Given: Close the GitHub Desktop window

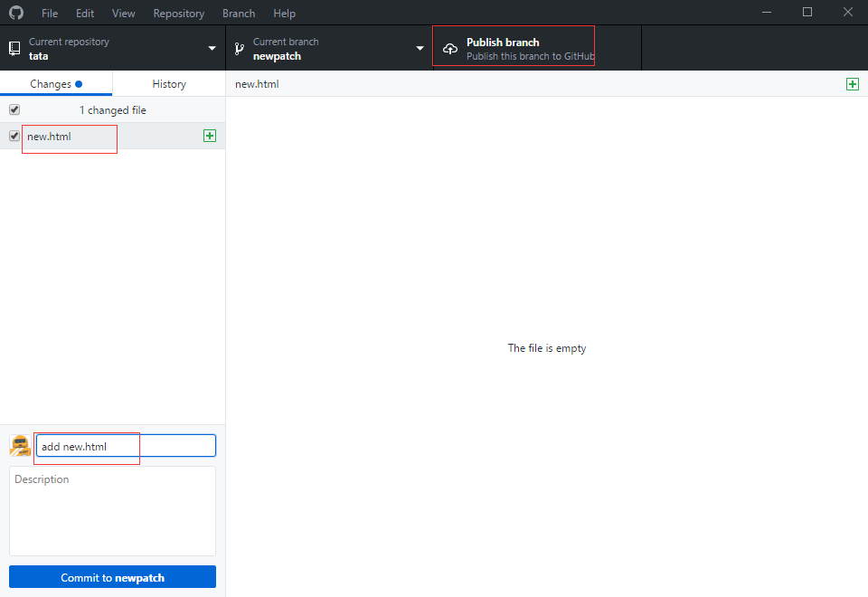Looking at the screenshot, I should 848,12.
